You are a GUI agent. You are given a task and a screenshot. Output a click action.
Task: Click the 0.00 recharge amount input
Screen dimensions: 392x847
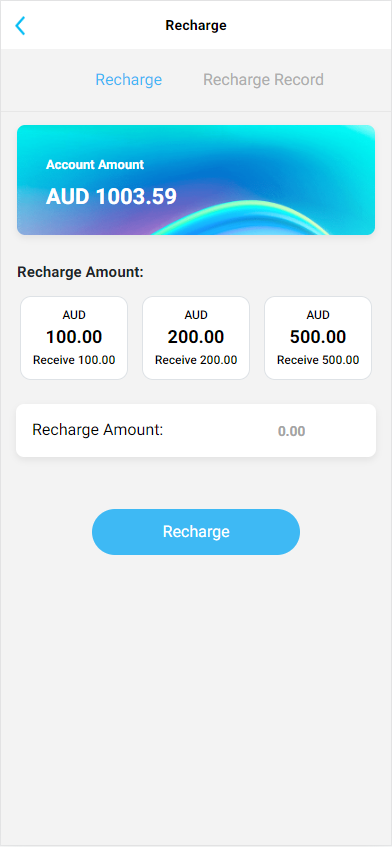point(292,431)
